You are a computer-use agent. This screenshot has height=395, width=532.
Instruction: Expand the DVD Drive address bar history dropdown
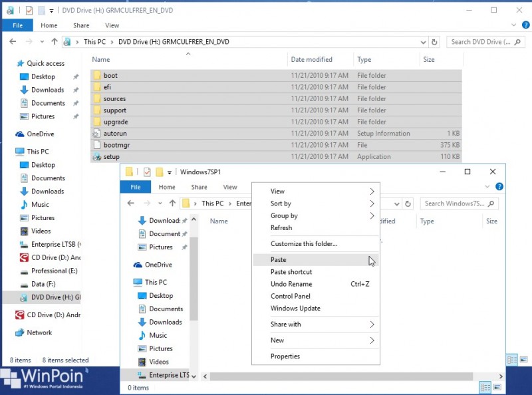[x=423, y=42]
